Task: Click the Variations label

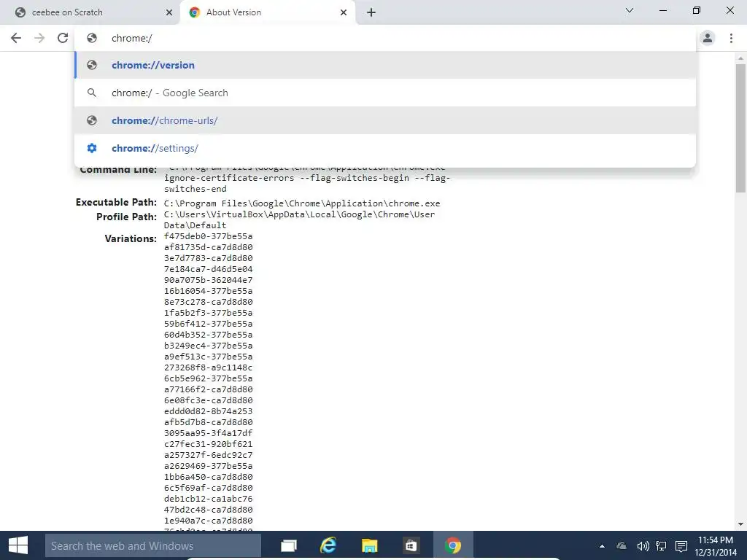Action: click(131, 238)
